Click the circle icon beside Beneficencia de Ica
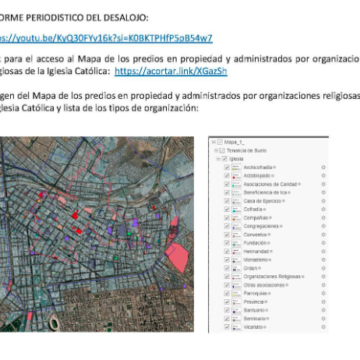360x360 pixels. (x=323, y=193)
